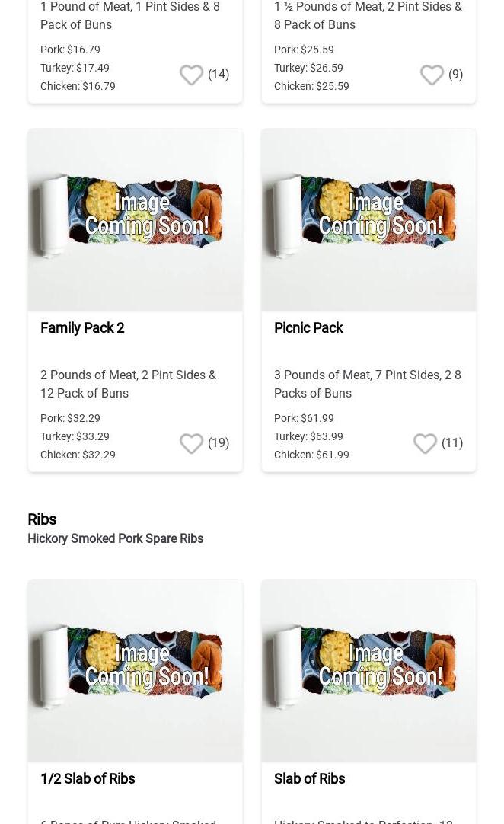
Task: Choose the 1/2 Slab of Ribs title
Action: (x=88, y=779)
